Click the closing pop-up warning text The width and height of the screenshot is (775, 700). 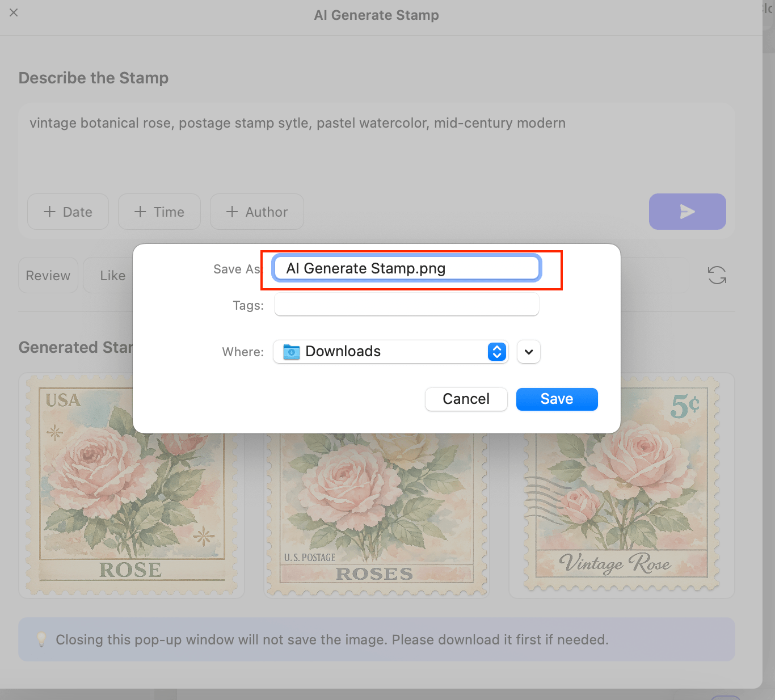332,640
